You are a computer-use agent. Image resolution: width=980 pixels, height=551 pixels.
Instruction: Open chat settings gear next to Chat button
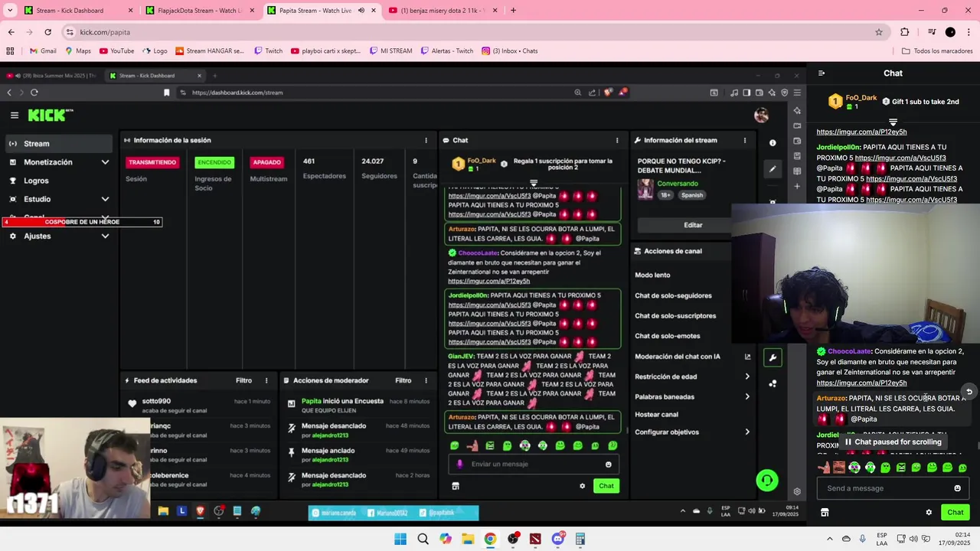[929, 512]
